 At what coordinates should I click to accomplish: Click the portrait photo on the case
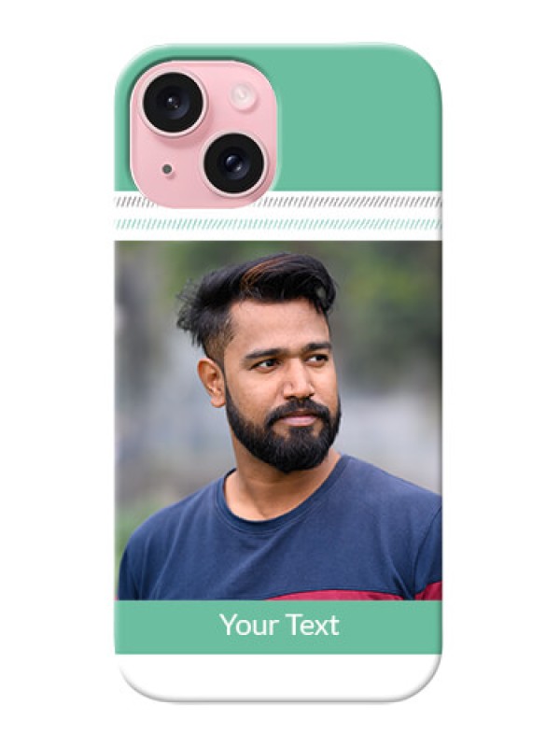pos(278,420)
